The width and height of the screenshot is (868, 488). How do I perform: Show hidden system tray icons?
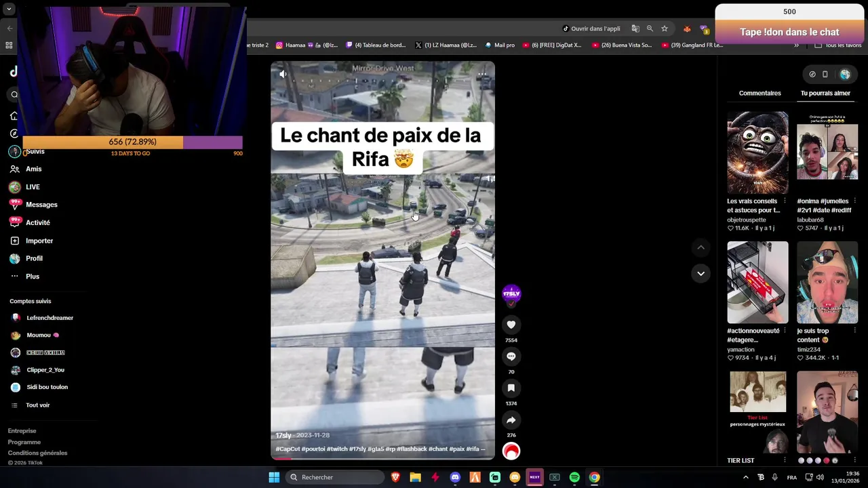[x=745, y=477]
